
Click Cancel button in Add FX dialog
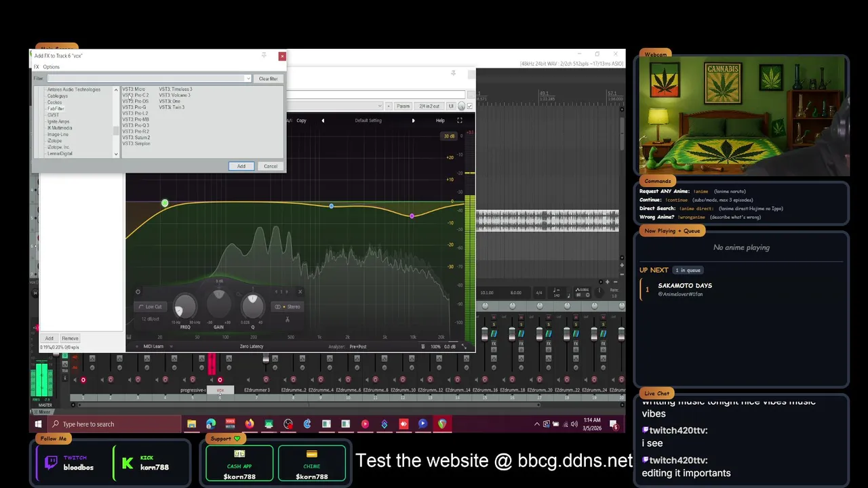(271, 166)
